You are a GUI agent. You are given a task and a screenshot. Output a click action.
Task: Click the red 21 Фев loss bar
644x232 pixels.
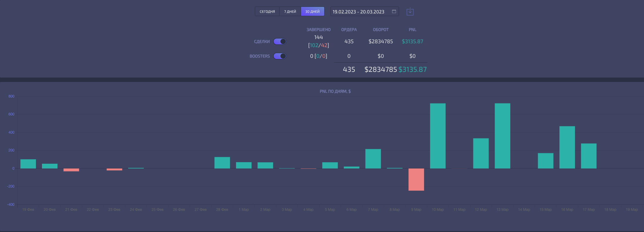coord(71,170)
